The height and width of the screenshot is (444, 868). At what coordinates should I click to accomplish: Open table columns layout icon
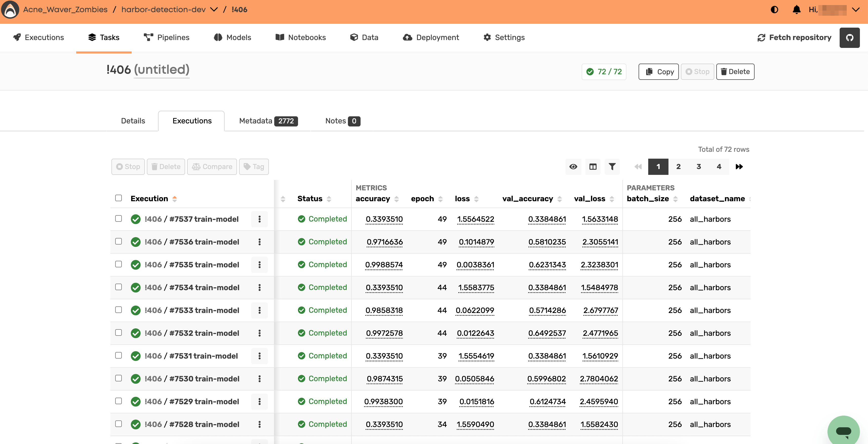coord(593,166)
